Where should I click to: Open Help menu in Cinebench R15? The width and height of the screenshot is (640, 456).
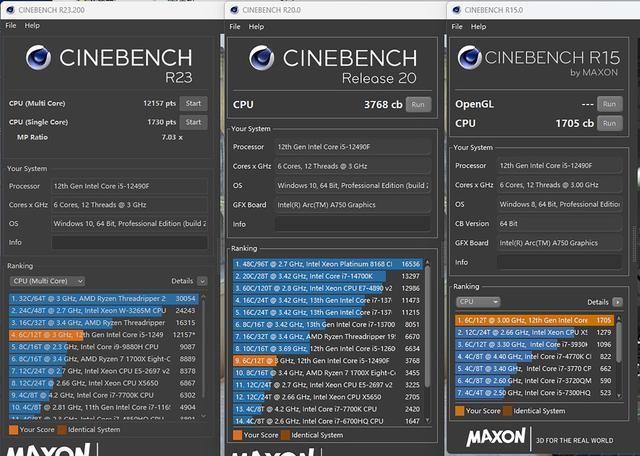point(478,27)
